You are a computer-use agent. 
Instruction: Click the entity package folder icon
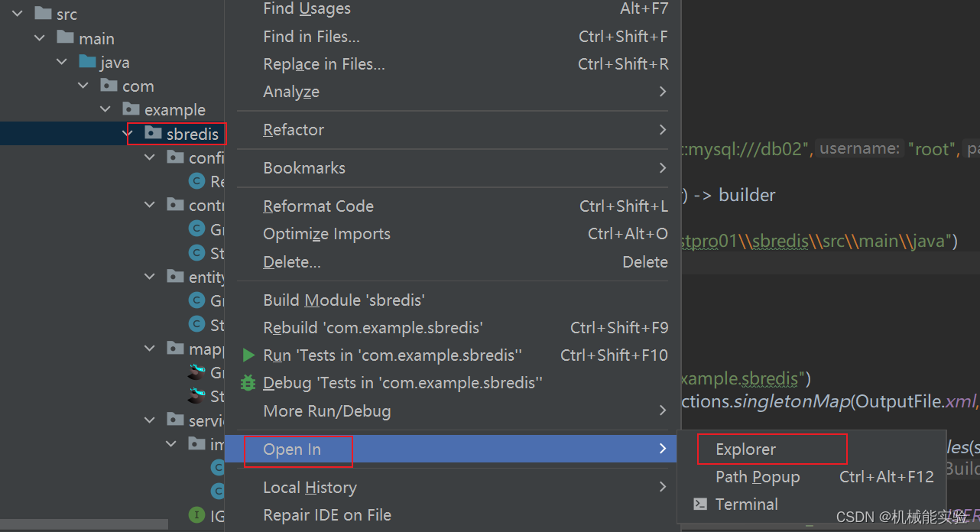(x=174, y=277)
